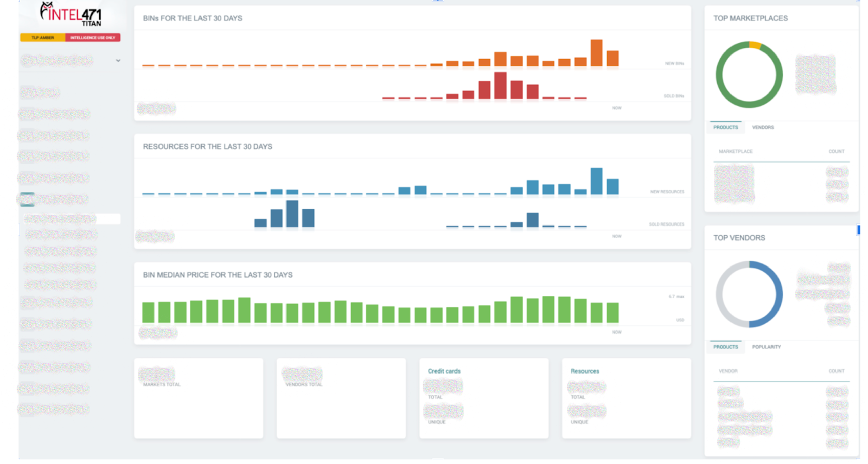
Task: Click the 'NEW BINs' chart label
Action: 674,63
